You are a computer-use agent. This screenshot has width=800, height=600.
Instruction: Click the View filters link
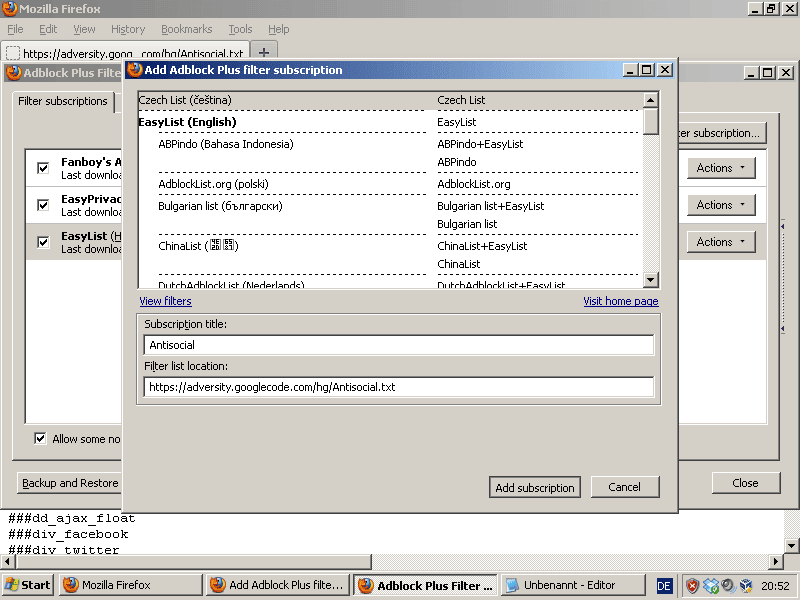coord(165,301)
